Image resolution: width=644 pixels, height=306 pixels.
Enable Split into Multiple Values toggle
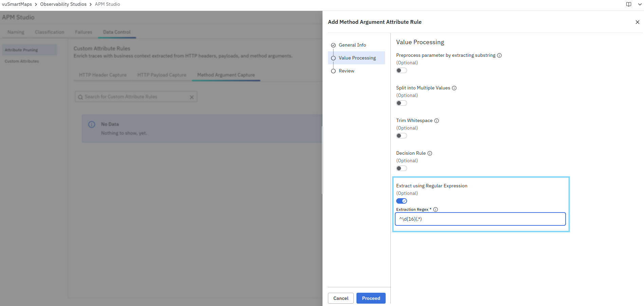coord(402,103)
